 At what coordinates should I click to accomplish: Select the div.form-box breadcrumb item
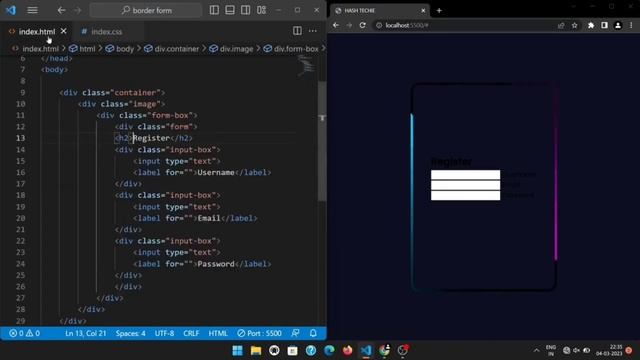click(296, 49)
